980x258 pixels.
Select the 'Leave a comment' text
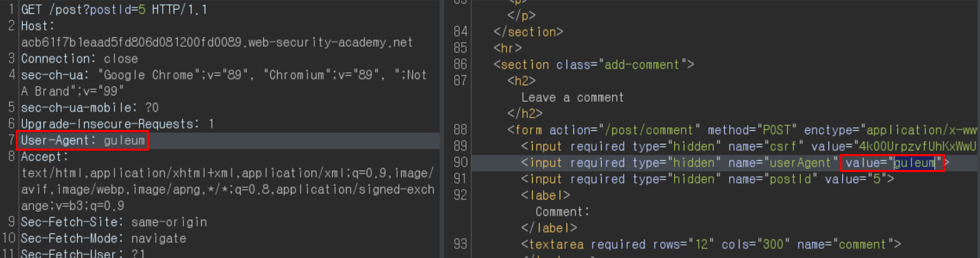573,98
